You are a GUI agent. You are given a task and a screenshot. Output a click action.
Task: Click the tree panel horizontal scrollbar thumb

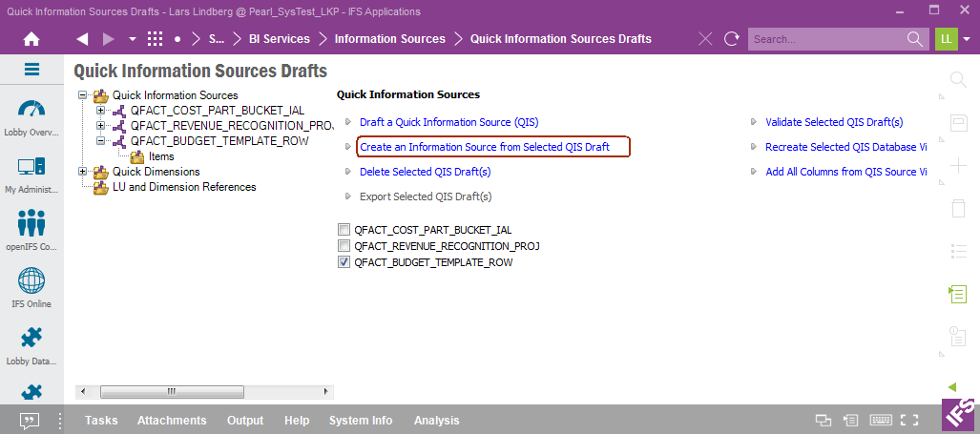pos(171,391)
